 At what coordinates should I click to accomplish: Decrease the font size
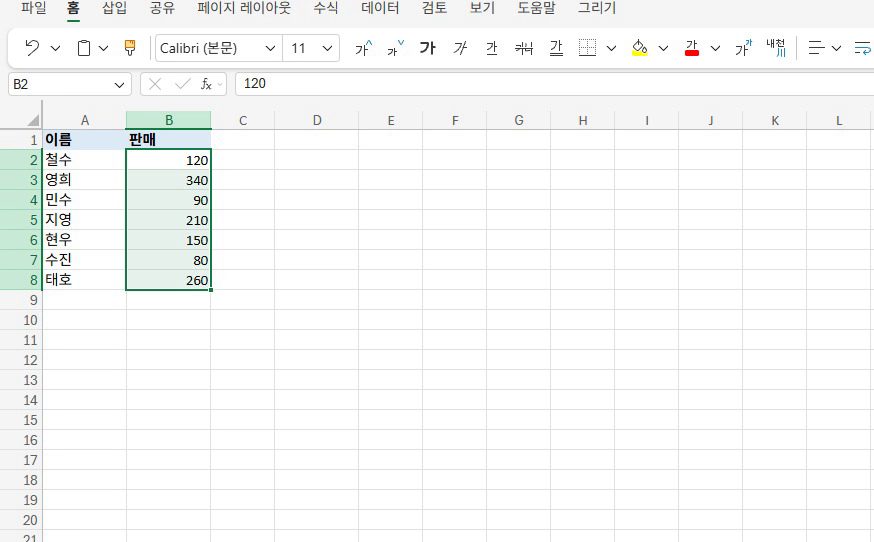(x=395, y=49)
